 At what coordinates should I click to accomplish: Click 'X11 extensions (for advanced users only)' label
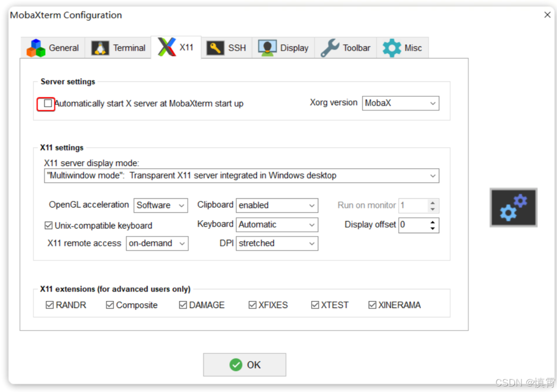coord(115,289)
